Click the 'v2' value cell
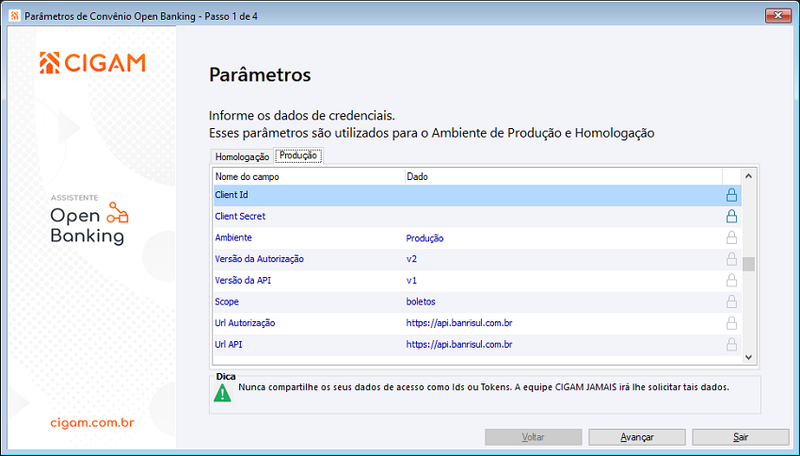 tap(411, 259)
